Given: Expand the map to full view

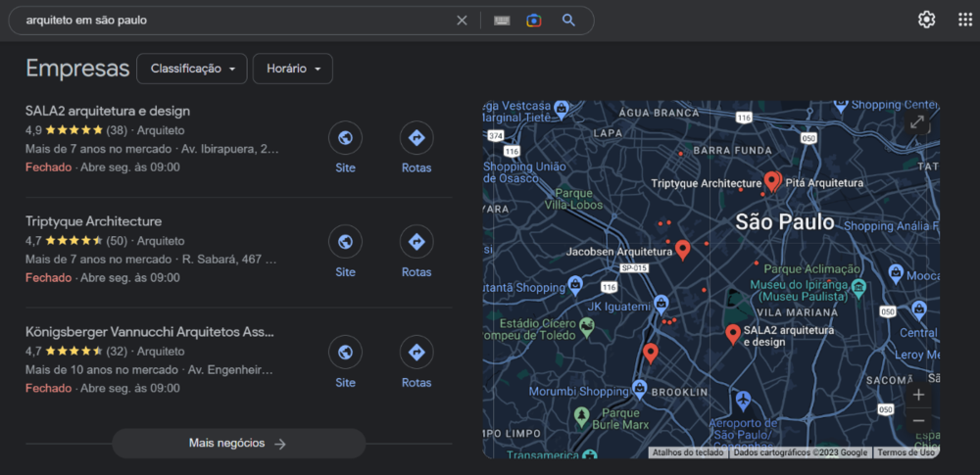Looking at the screenshot, I should (x=917, y=122).
